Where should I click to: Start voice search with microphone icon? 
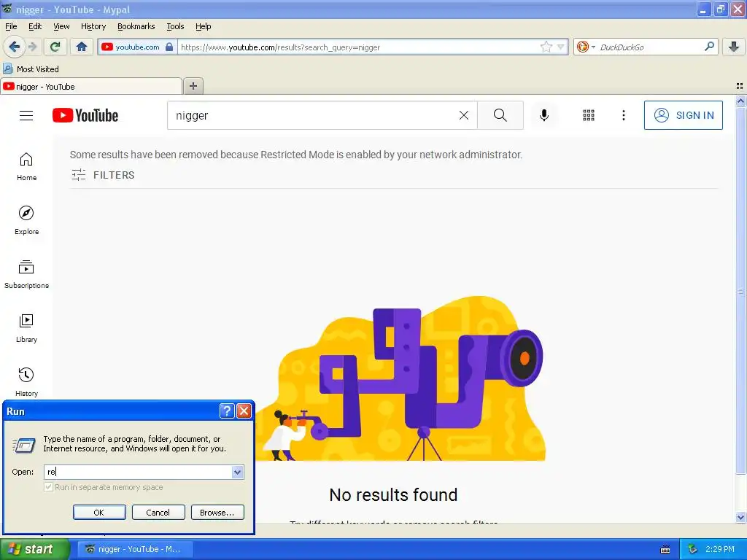click(x=544, y=115)
